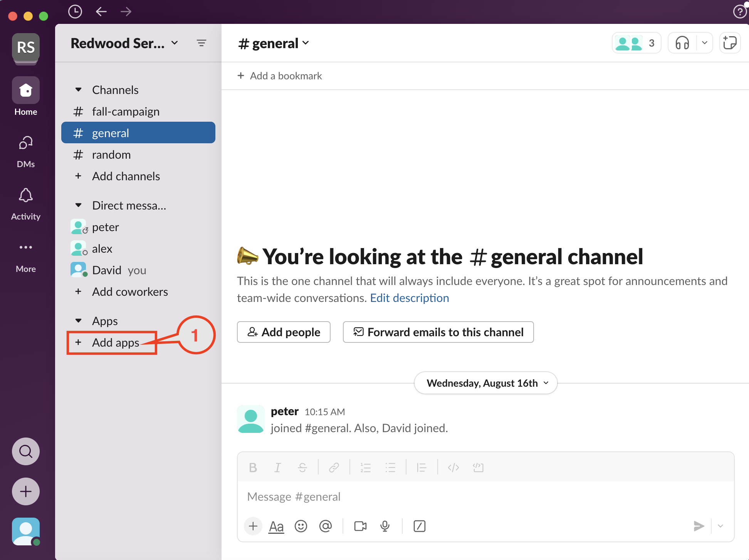Mention someone with the @ icon
This screenshot has width=749, height=560.
pyautogui.click(x=326, y=526)
